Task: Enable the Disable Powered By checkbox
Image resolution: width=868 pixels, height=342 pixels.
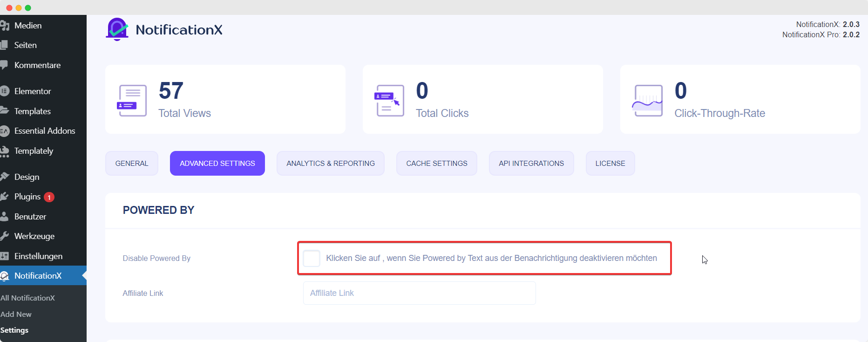Action: (312, 258)
